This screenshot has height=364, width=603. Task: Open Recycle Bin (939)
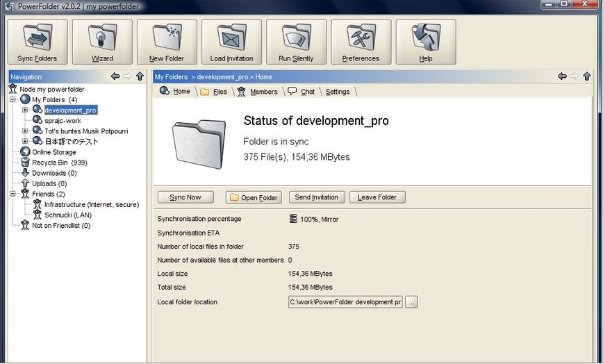[60, 163]
